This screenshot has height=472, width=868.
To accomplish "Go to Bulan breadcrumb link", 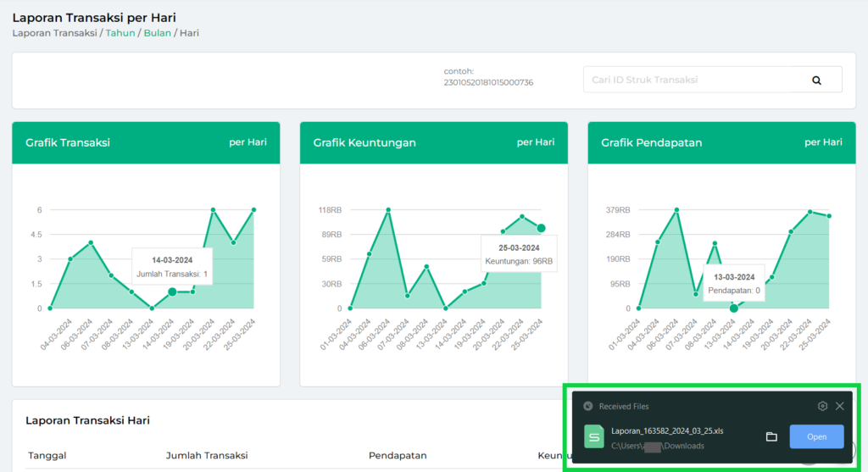I will (156, 33).
